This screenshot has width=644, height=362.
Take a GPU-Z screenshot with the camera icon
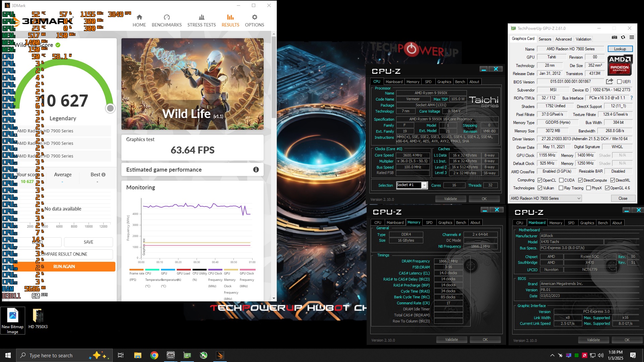click(614, 38)
